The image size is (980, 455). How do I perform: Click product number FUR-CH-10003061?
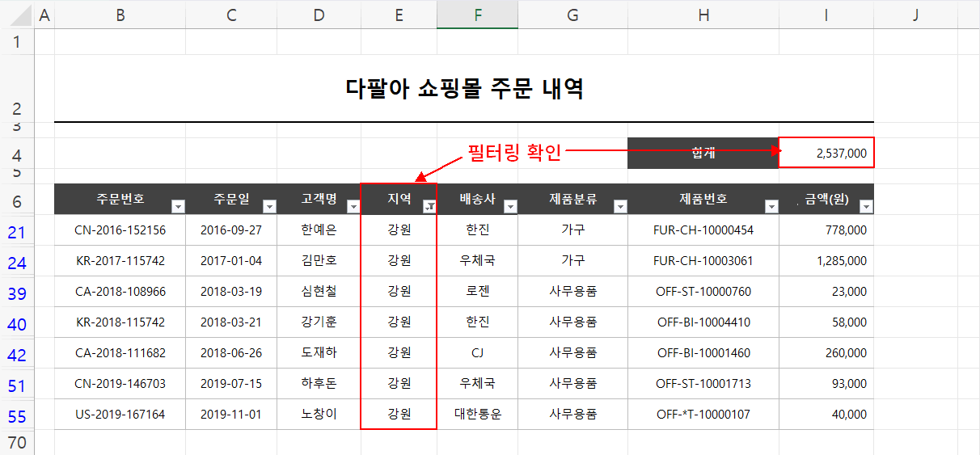[x=703, y=261]
